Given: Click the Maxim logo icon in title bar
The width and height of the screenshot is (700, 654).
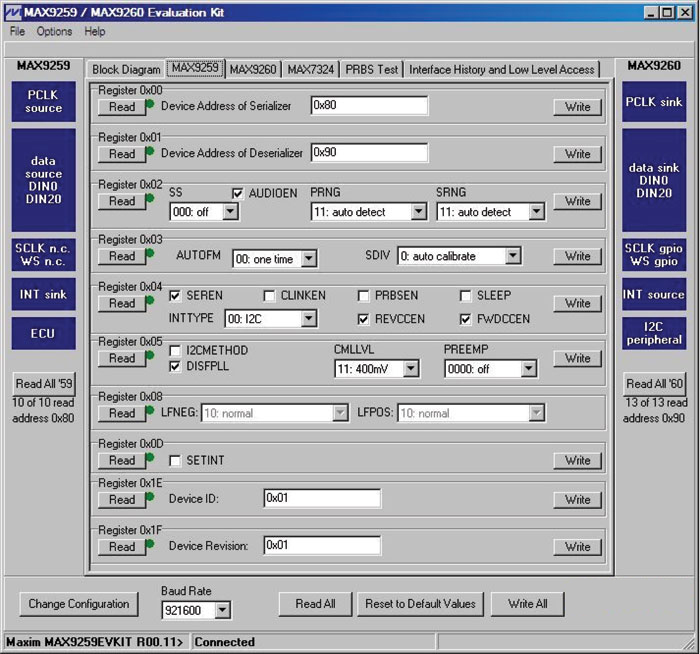Looking at the screenshot, I should tap(12, 12).
